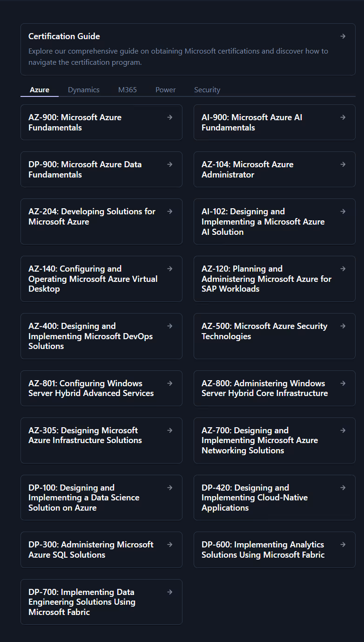Switch to the M365 tab
Image resolution: width=364 pixels, height=642 pixels.
tap(127, 89)
